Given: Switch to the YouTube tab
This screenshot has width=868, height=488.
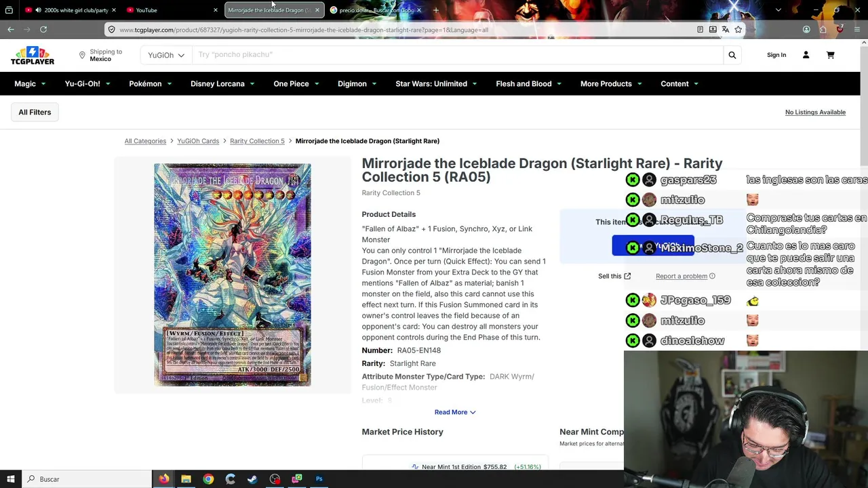Looking at the screenshot, I should (173, 10).
